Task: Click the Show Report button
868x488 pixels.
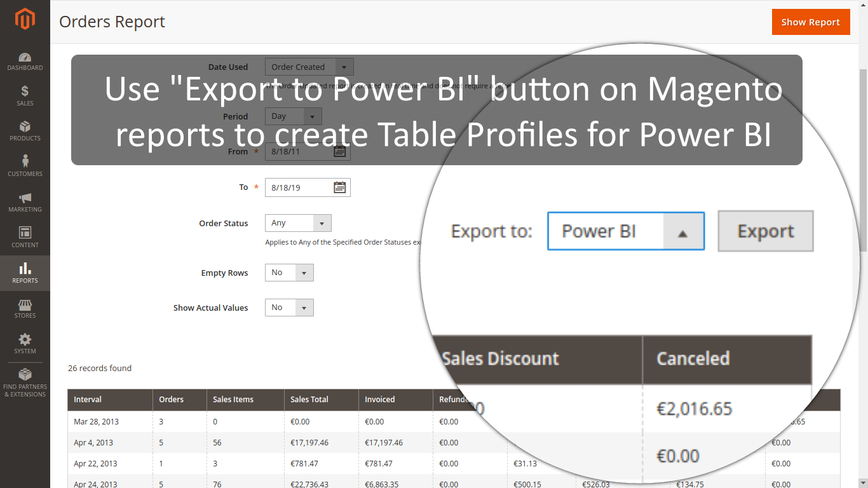Action: pos(811,22)
